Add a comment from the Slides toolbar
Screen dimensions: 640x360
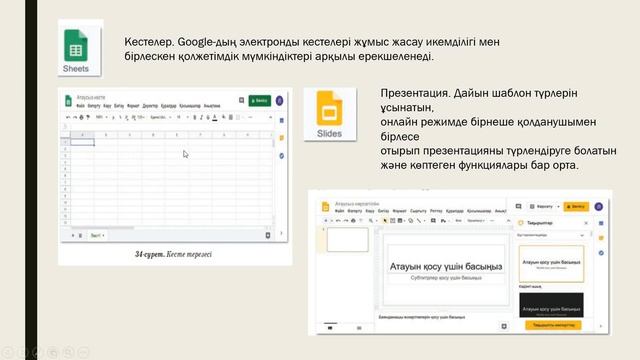433,221
